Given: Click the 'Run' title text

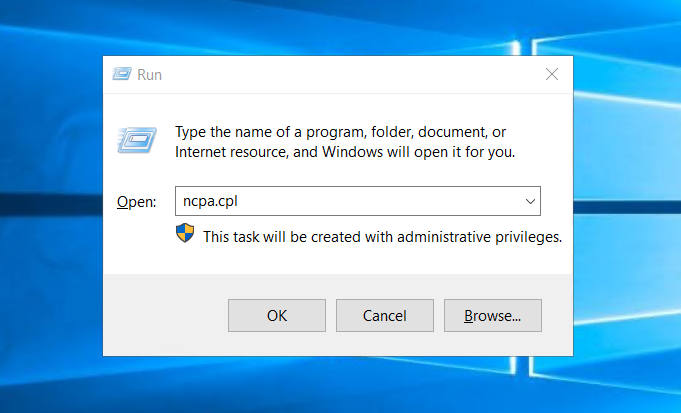Looking at the screenshot, I should click(149, 75).
